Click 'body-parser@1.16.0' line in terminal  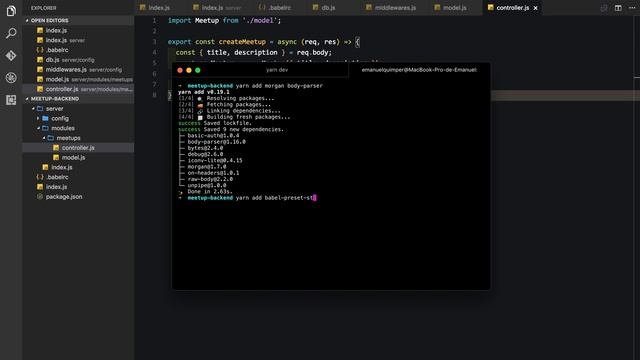pyautogui.click(x=216, y=142)
